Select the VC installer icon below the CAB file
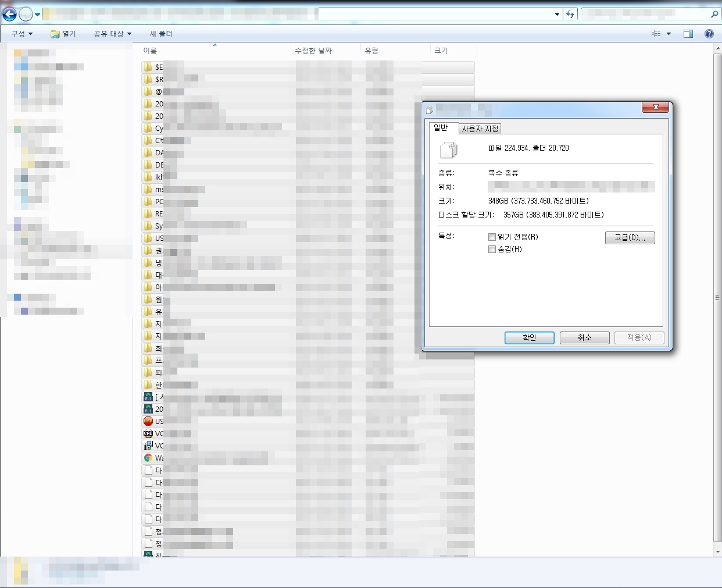Screen dimensions: 722x588 [148, 446]
